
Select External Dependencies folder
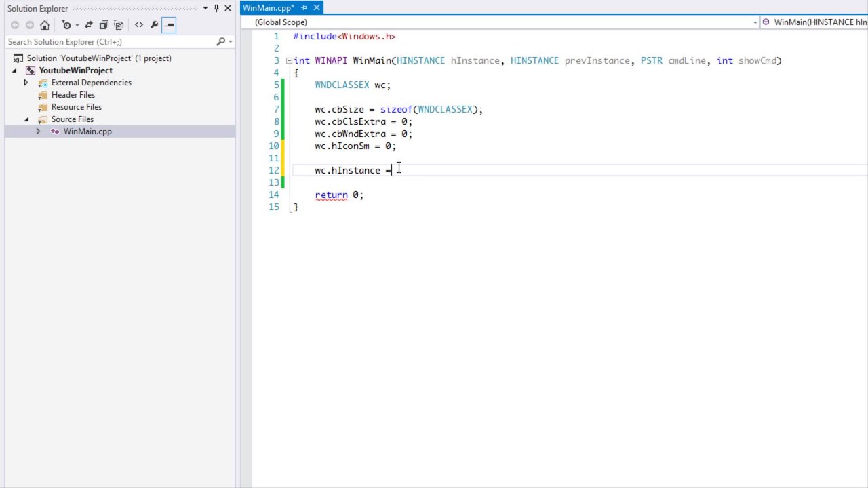click(91, 83)
